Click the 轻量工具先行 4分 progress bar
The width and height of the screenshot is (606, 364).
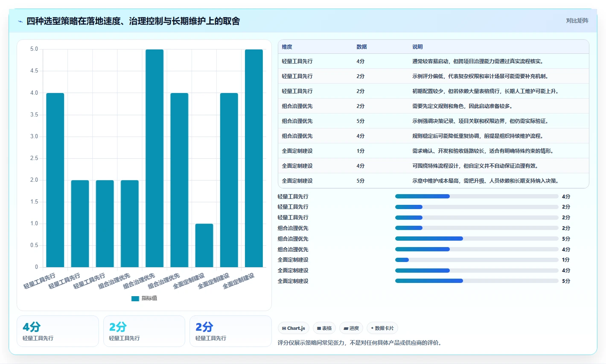[477, 196]
